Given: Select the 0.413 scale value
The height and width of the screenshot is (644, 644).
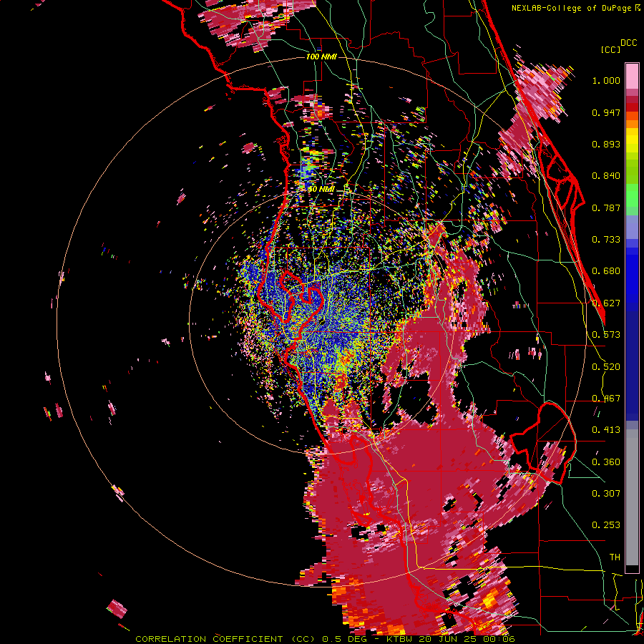Looking at the screenshot, I should [x=606, y=430].
